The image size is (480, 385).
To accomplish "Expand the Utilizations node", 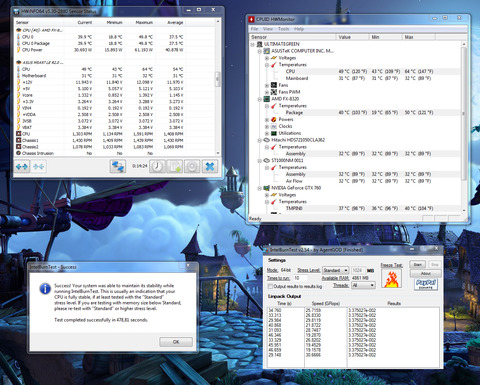I will point(267,133).
